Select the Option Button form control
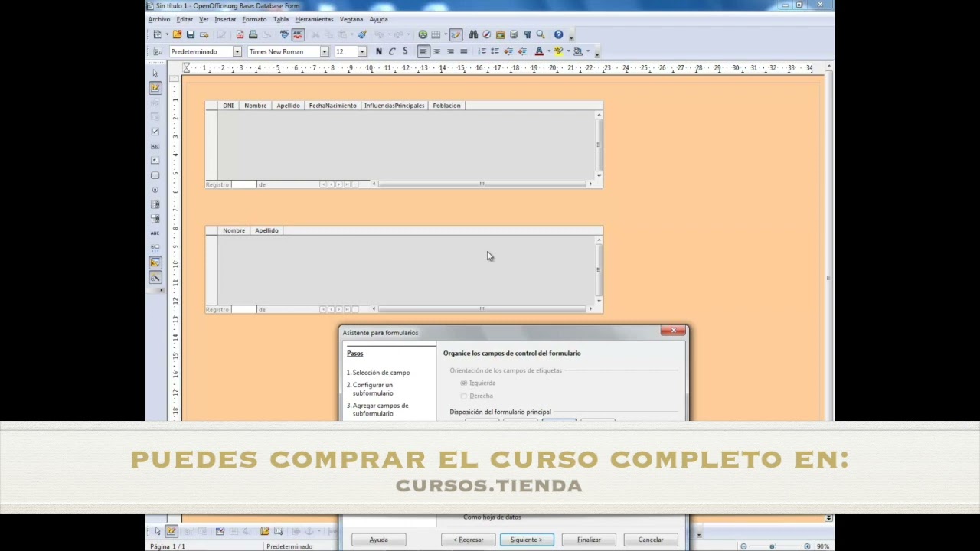Screen dimensions: 980x551 tap(155, 190)
